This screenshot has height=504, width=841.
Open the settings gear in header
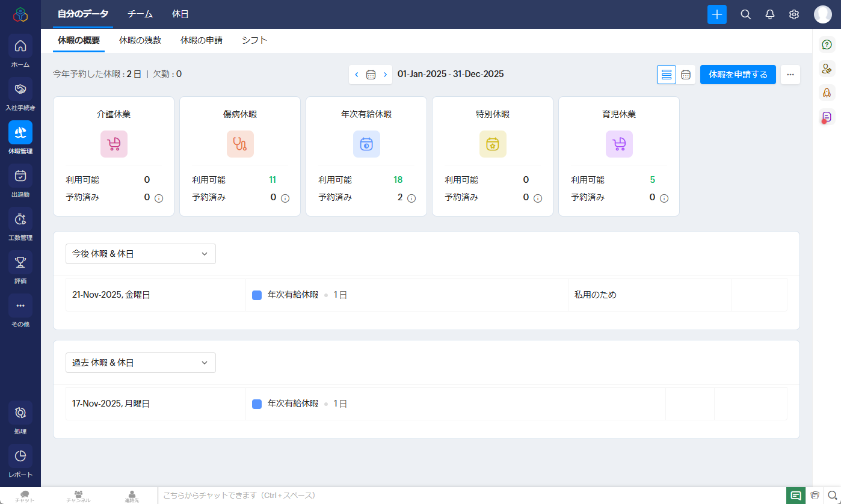pyautogui.click(x=793, y=14)
